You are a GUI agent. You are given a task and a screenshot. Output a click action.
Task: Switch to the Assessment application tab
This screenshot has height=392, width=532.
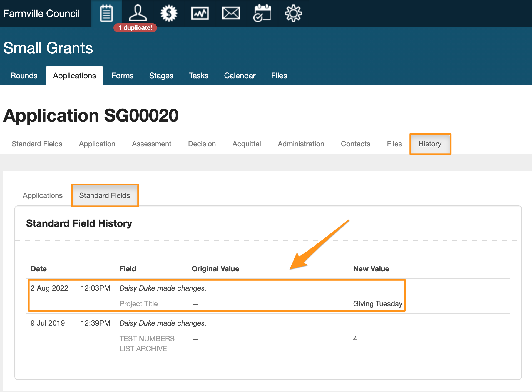coord(151,144)
